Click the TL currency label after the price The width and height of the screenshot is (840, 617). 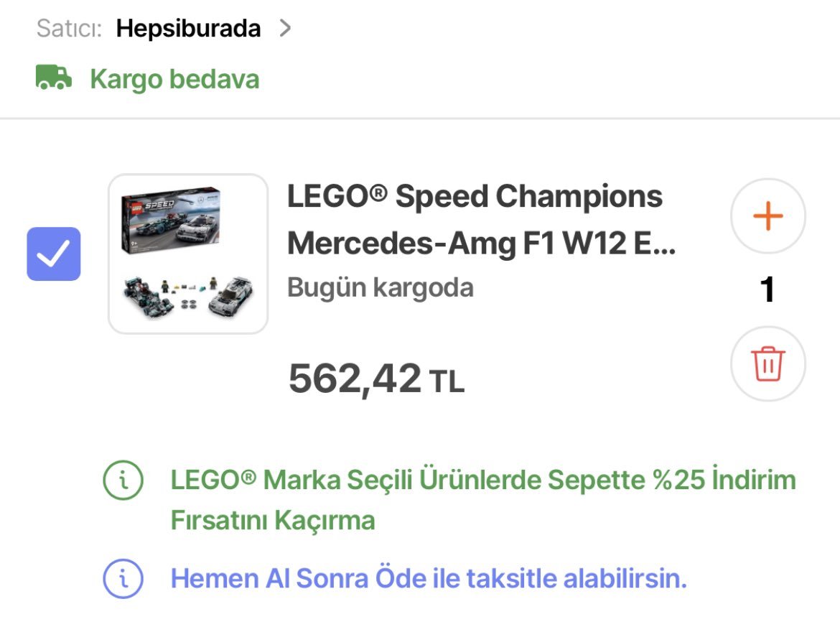447,382
